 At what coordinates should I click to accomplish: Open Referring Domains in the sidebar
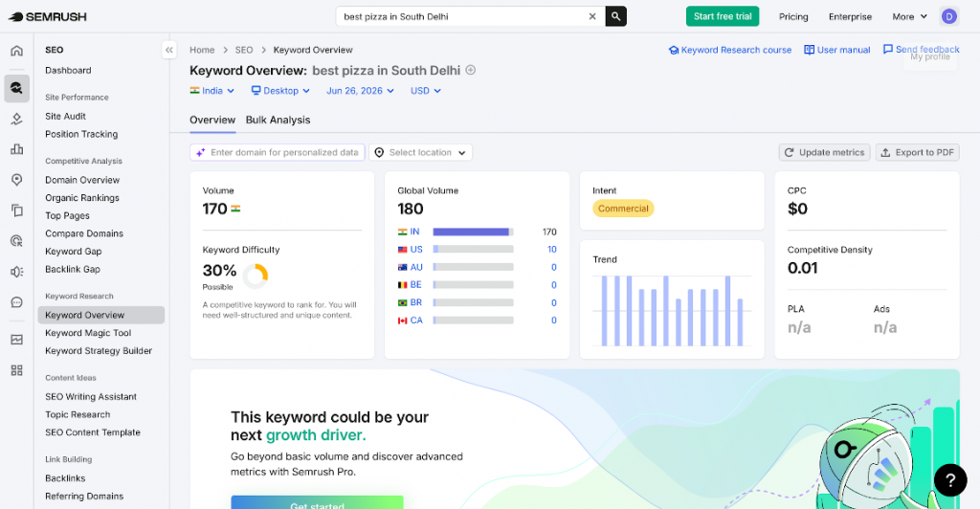click(x=84, y=497)
